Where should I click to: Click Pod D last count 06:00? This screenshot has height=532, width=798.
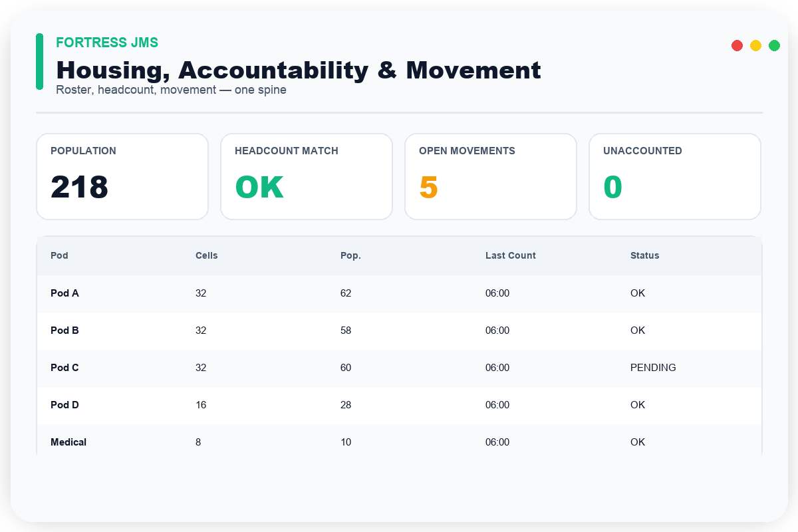click(497, 405)
